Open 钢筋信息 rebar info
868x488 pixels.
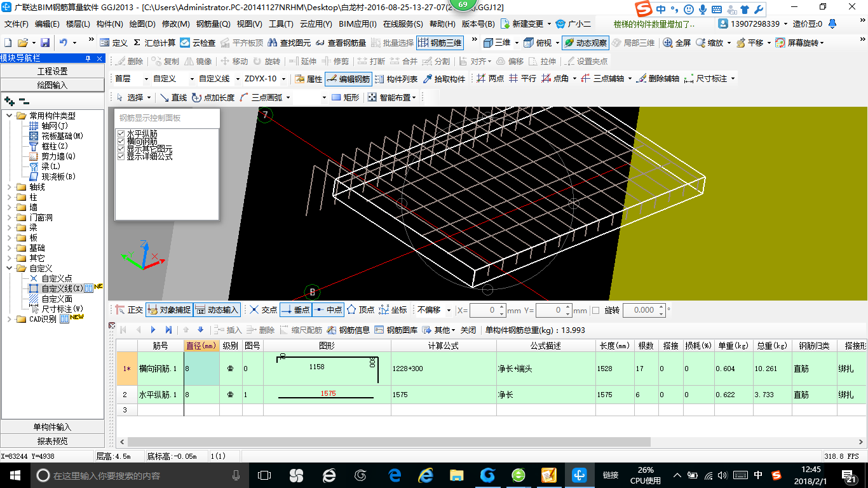(348, 330)
